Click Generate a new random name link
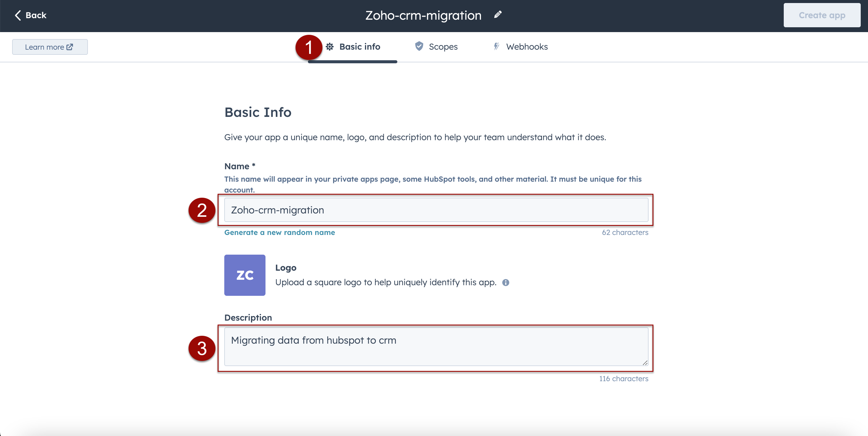Viewport: 868px width, 436px height. [279, 232]
